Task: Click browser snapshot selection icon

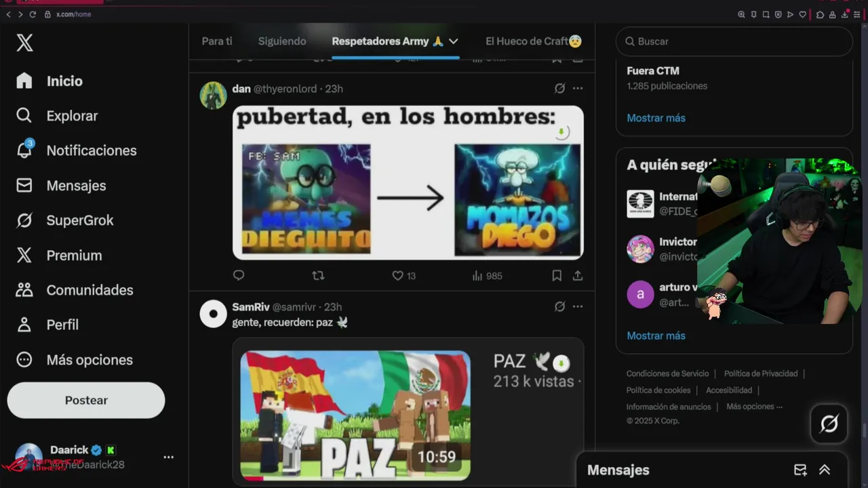Action: click(766, 14)
